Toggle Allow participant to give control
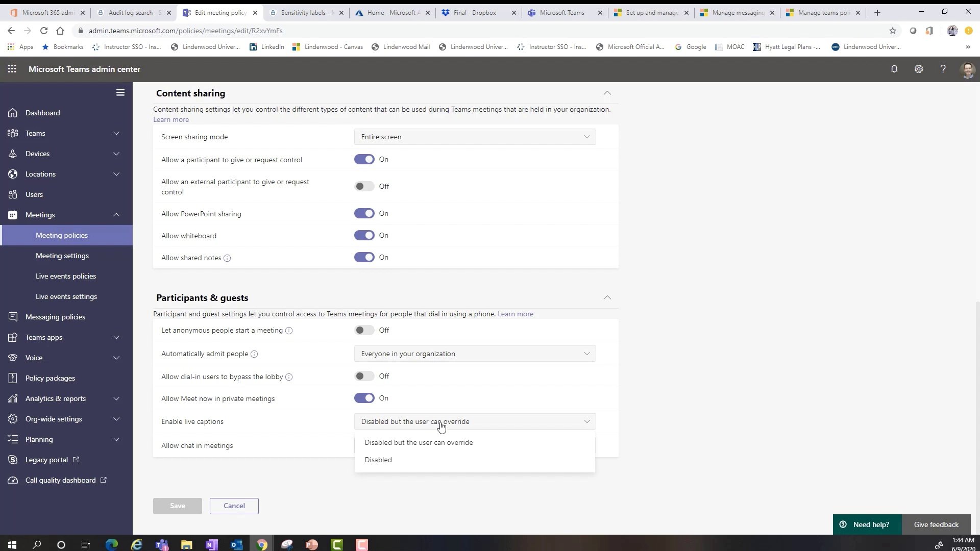This screenshot has width=980, height=551. pyautogui.click(x=363, y=160)
